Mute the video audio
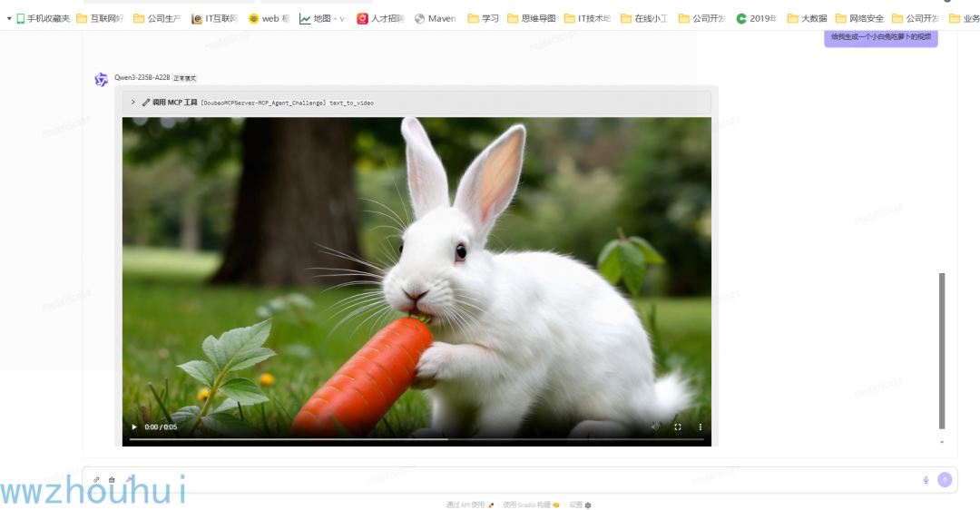The image size is (980, 510). coord(655,427)
